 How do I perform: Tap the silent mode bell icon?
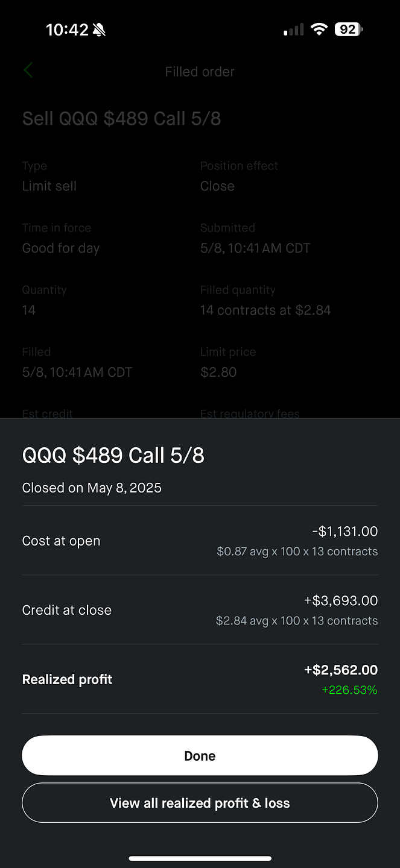[x=100, y=30]
